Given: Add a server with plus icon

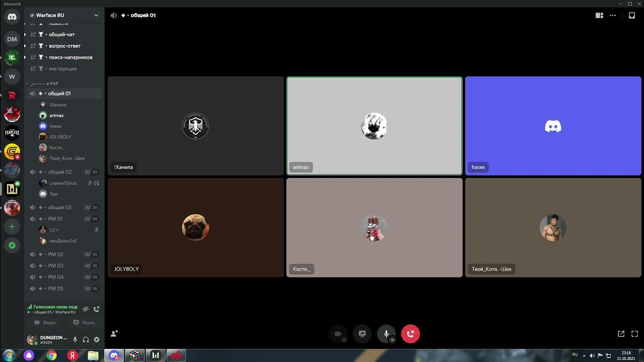Looking at the screenshot, I should [x=12, y=227].
